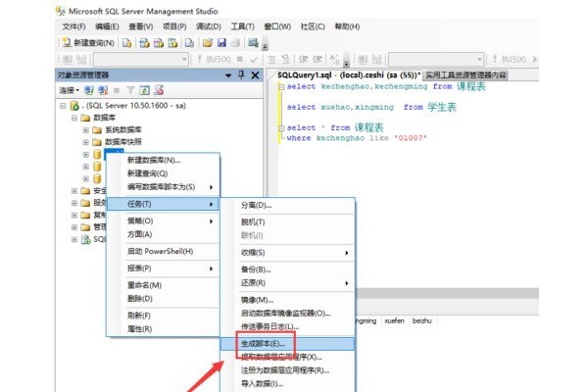This screenshot has height=392, width=588.
Task: Open the 连接 dropdown in Object Explorer
Action: click(69, 90)
